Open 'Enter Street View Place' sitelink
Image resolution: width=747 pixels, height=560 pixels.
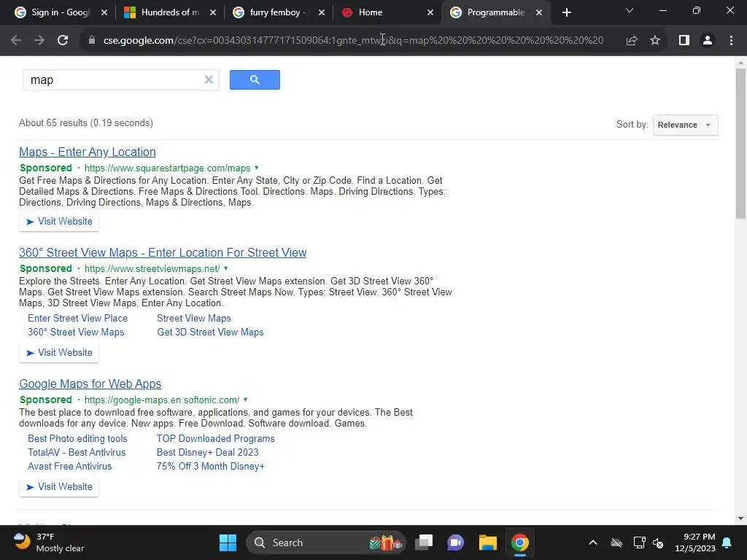[77, 318]
